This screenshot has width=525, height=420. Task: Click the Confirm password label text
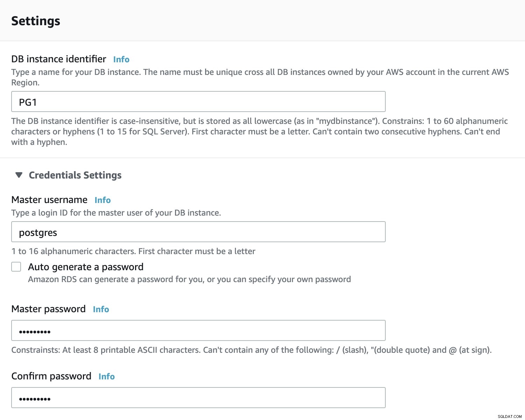click(x=51, y=376)
